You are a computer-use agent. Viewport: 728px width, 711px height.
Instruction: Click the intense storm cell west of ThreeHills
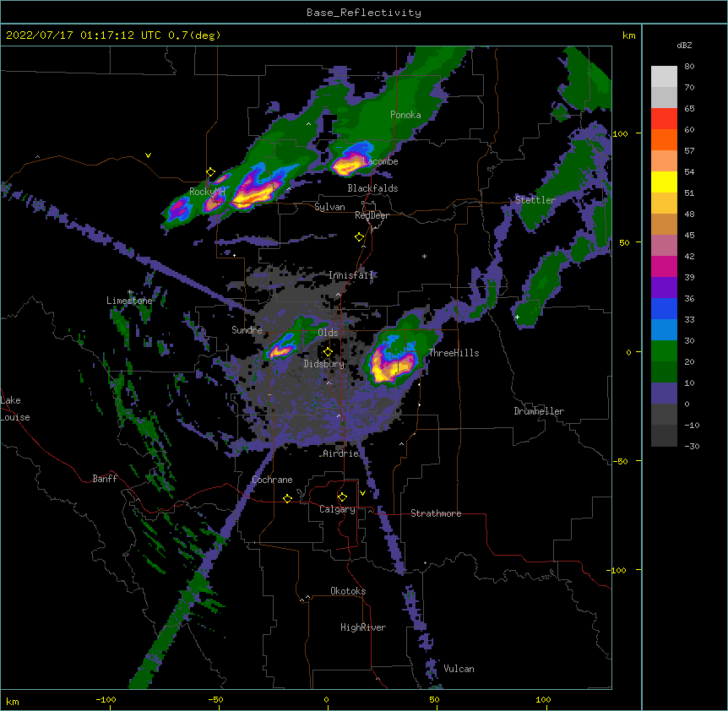(x=391, y=363)
